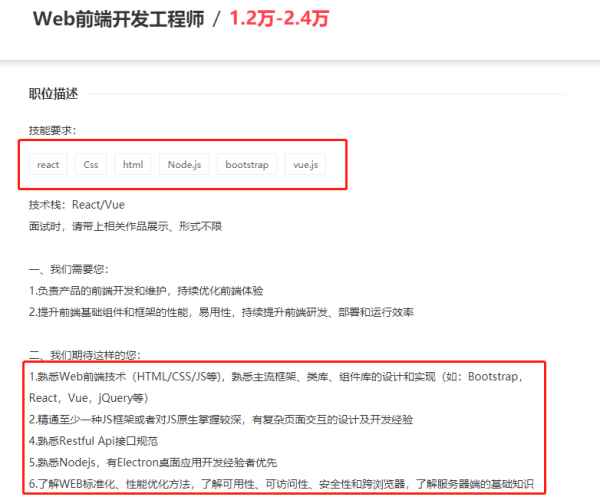Select the vue.js skill tag
This screenshot has height=497, width=600.
tap(304, 164)
